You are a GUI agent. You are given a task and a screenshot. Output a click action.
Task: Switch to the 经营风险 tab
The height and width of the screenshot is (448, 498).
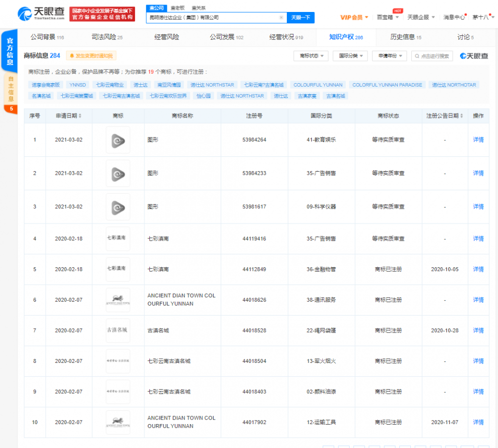(x=167, y=37)
